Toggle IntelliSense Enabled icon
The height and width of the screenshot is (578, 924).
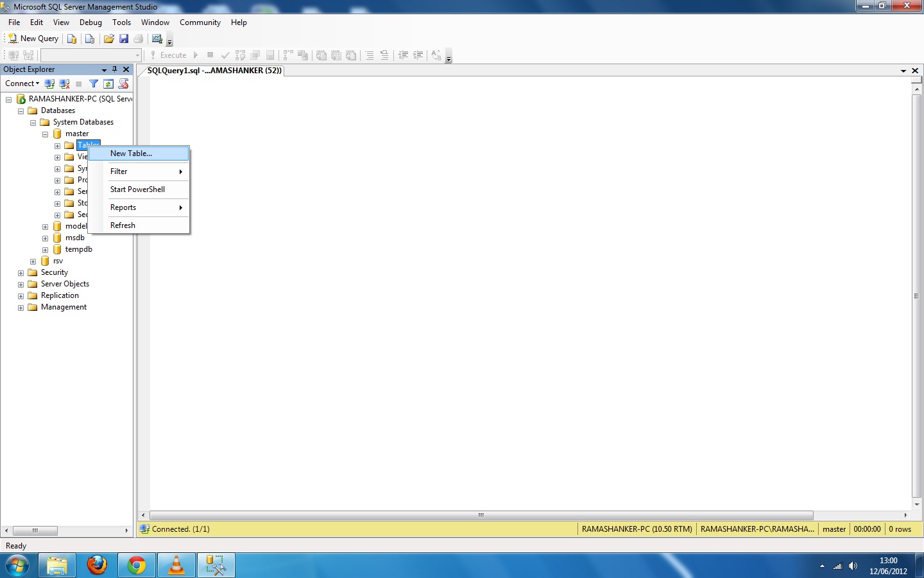point(270,55)
